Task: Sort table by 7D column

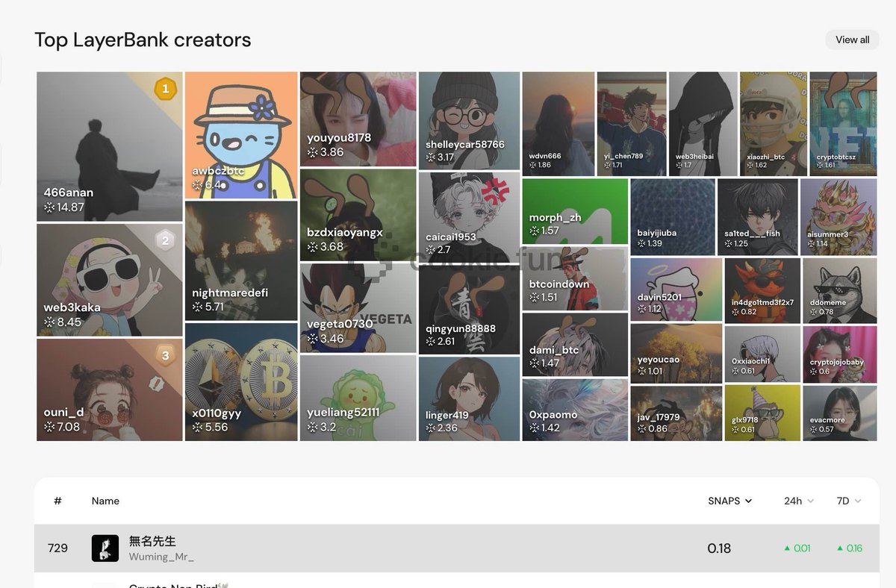Action: 849,501
